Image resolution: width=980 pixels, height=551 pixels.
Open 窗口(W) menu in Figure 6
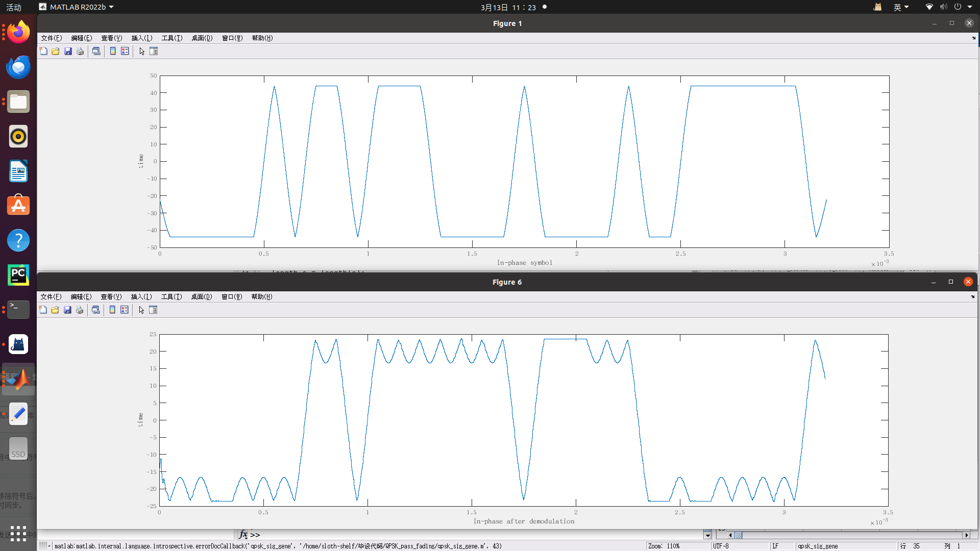232,296
